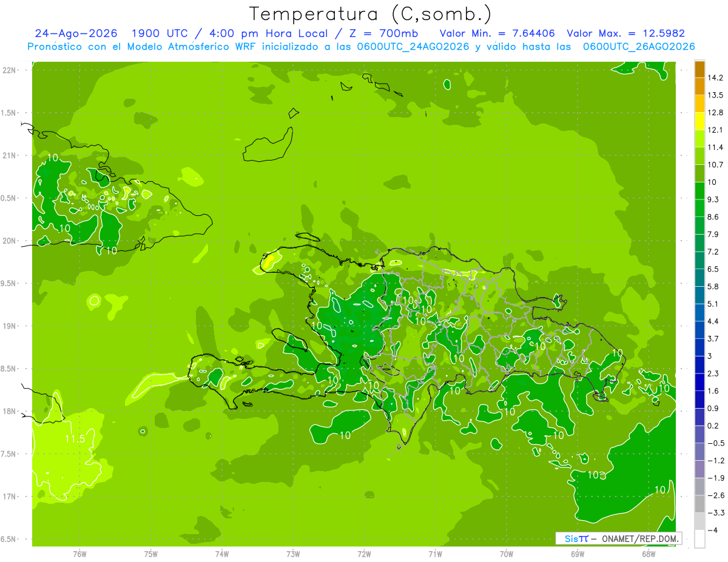This screenshot has height=562, width=728.
Task: Click the '5.1' value on the color scale
Action: pos(713,304)
